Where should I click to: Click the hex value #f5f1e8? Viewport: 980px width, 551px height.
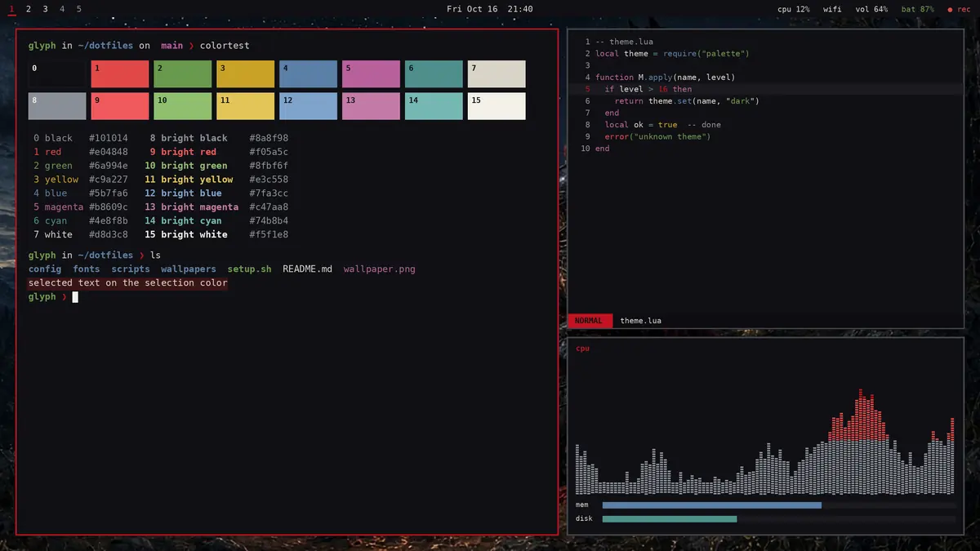point(269,235)
